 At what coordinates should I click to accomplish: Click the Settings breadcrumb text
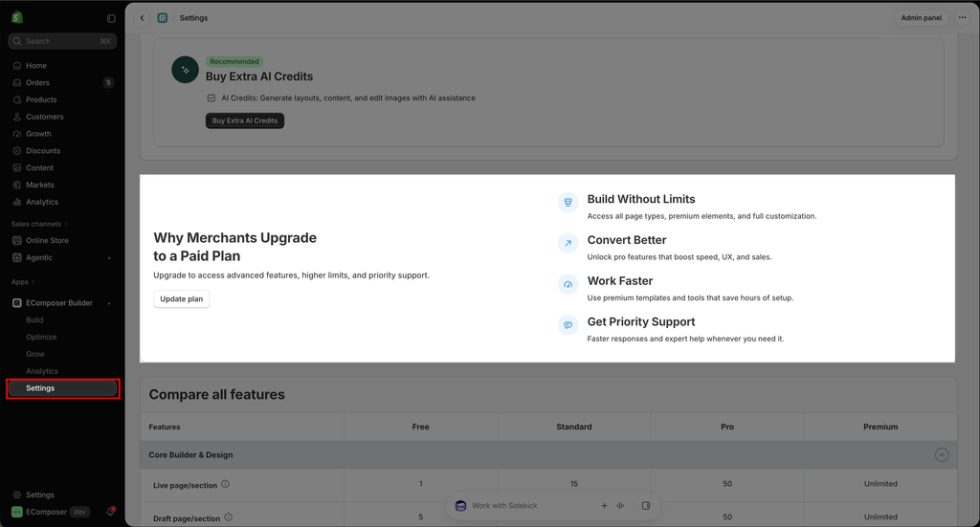(x=193, y=18)
